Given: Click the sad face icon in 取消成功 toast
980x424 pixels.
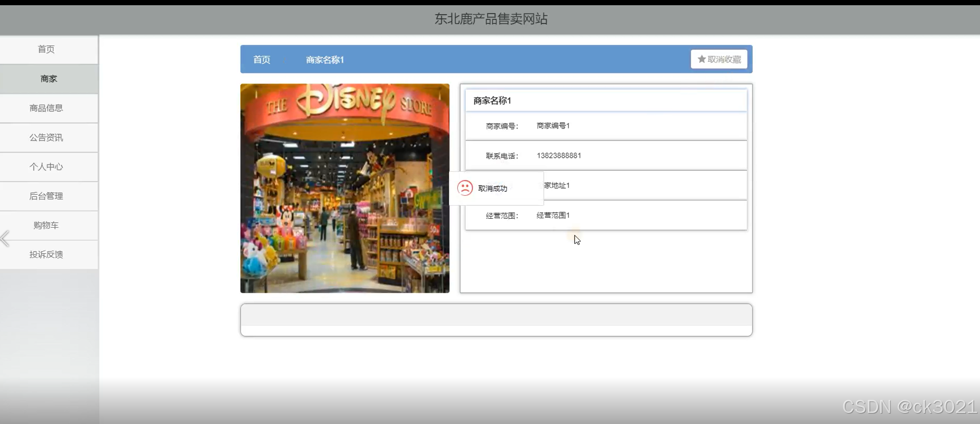Looking at the screenshot, I should click(465, 188).
